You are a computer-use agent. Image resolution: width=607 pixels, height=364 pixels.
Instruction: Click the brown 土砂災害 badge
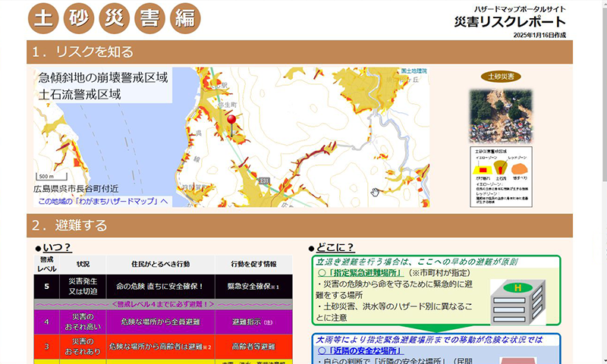[x=500, y=77]
